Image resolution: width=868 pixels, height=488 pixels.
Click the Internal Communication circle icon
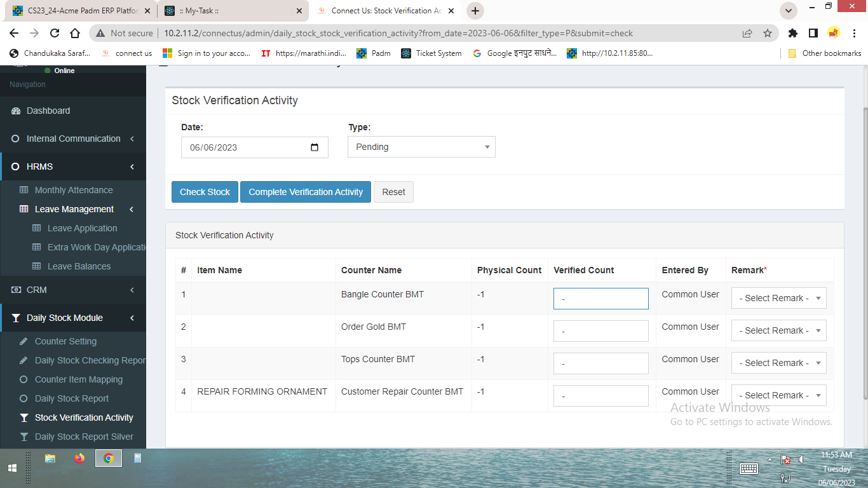[16, 139]
